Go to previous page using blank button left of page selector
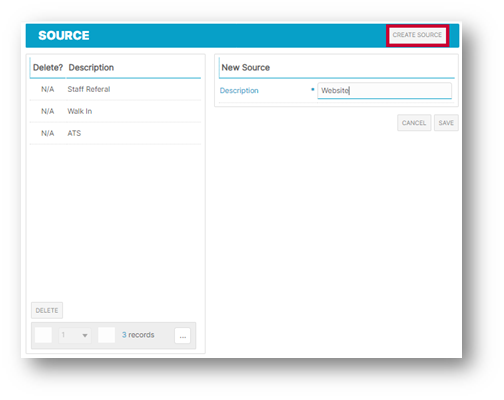This screenshot has height=400, width=504. (43, 335)
